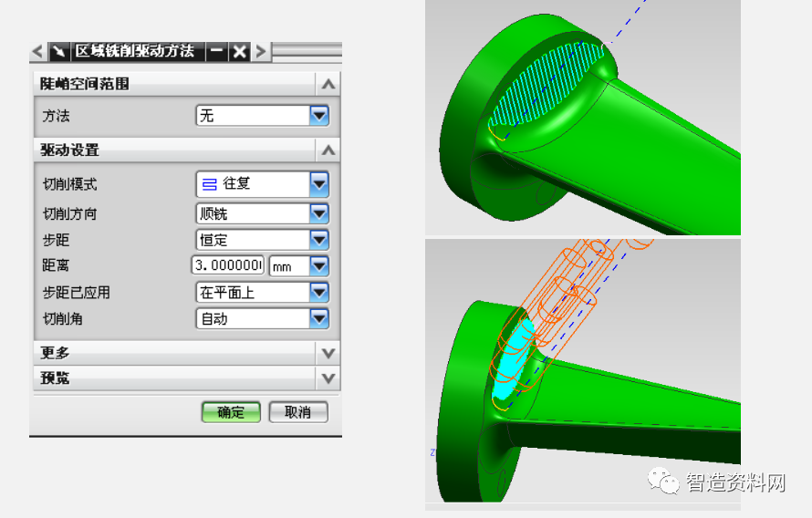The height and width of the screenshot is (518, 812).
Task: Click the left arrow in dialog title bar
Action: (37, 51)
